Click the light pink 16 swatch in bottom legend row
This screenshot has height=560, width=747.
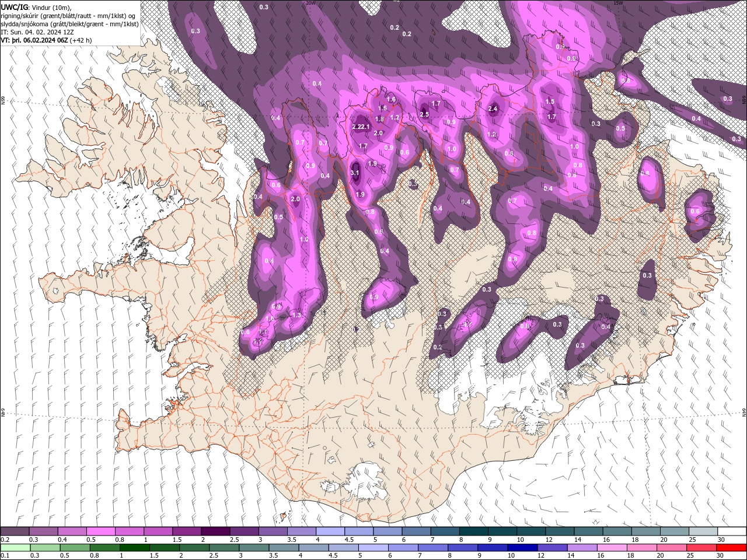click(613, 548)
